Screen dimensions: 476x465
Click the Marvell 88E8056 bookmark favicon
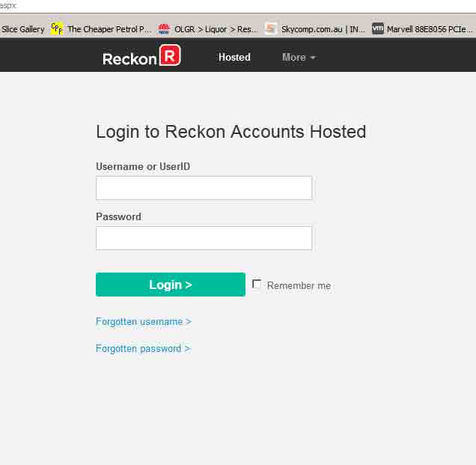[378, 29]
